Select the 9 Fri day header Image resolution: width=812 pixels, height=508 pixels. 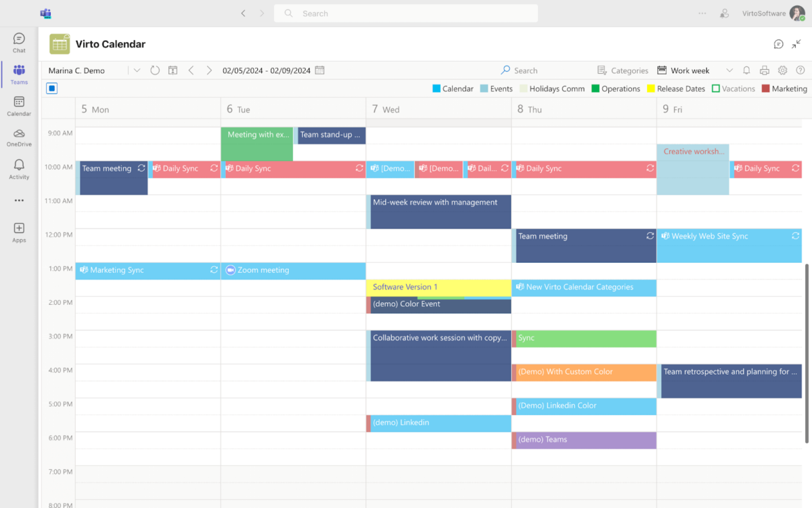(729, 109)
